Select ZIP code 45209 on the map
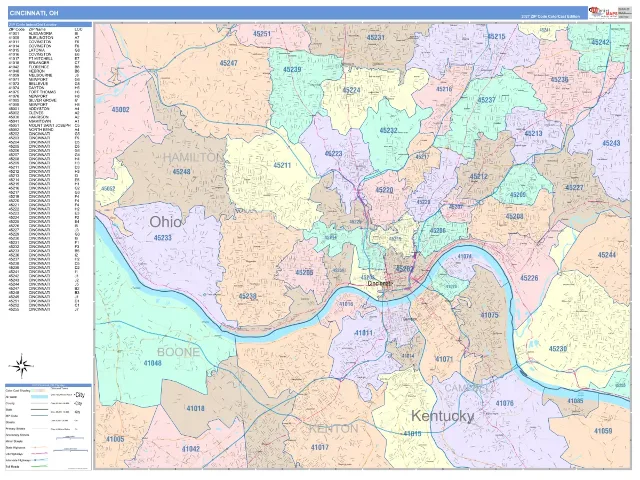640x480 pixels. point(518,195)
